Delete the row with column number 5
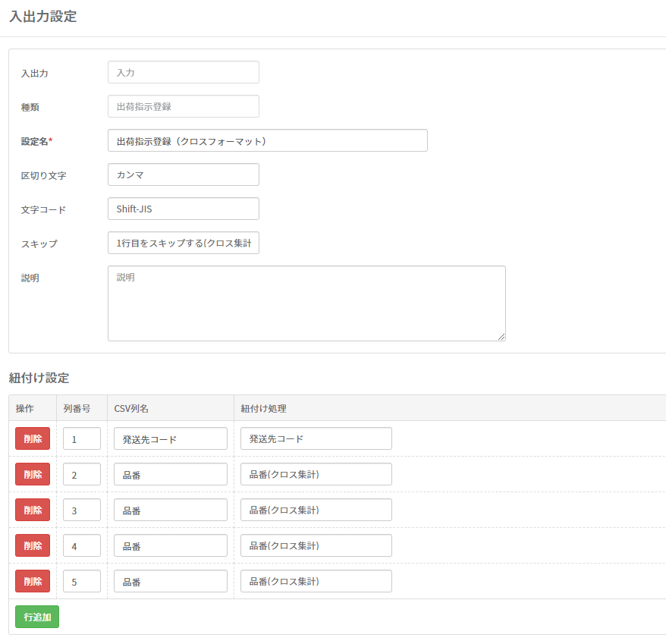 (x=33, y=581)
